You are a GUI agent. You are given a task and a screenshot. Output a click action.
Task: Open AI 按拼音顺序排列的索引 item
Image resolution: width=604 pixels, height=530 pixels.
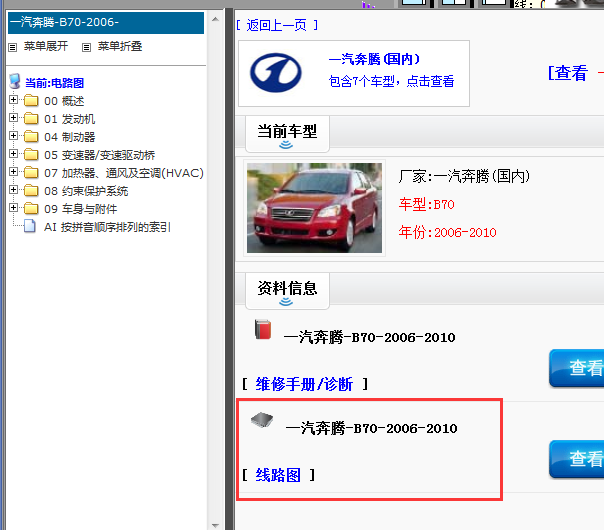(x=107, y=227)
